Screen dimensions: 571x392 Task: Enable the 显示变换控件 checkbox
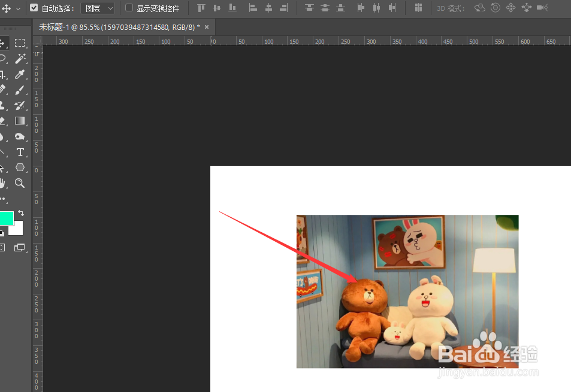pos(129,8)
